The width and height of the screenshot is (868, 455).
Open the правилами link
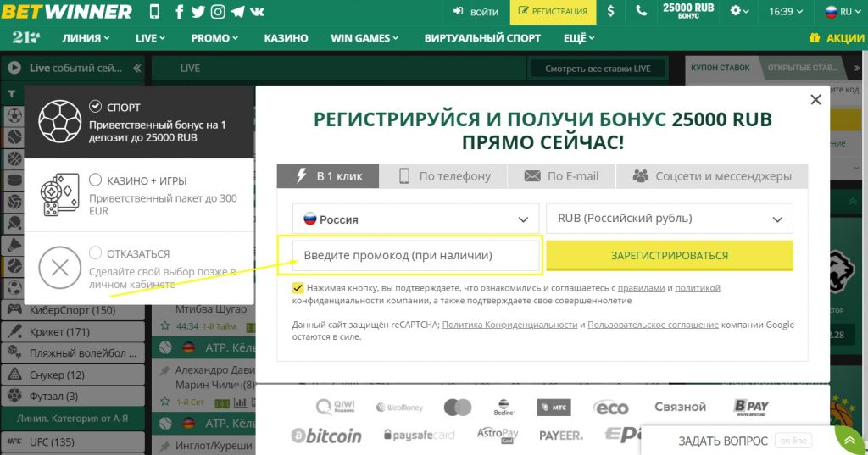pyautogui.click(x=641, y=288)
